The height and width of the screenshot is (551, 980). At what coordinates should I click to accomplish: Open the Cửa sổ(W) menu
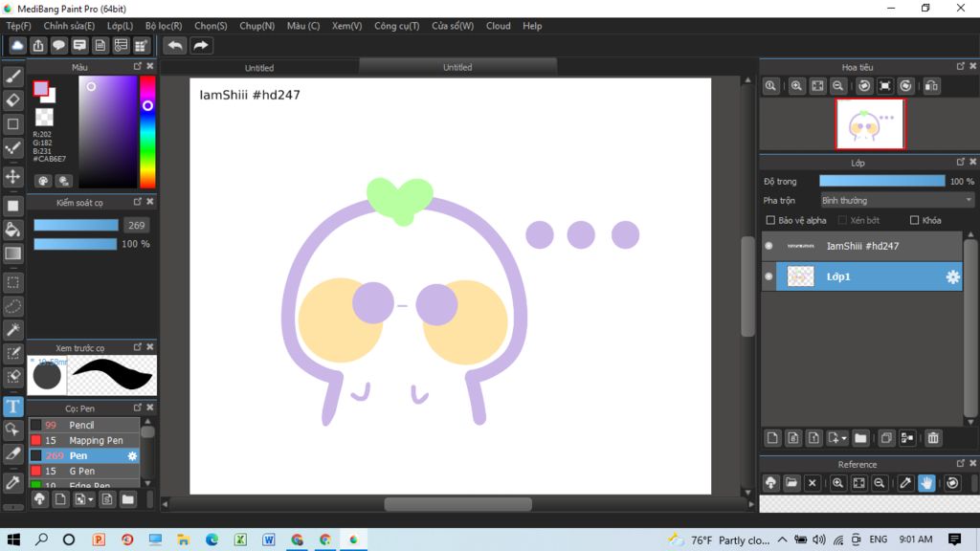pyautogui.click(x=453, y=26)
